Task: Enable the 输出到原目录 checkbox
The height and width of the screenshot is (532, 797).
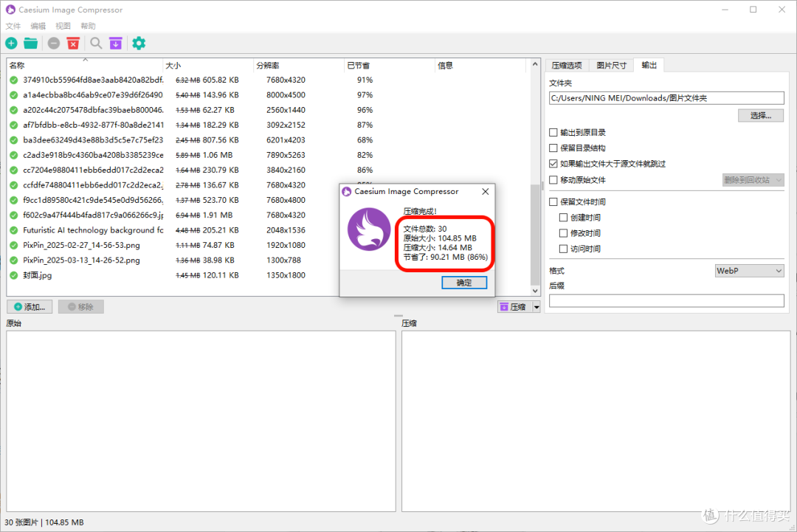Action: point(553,133)
